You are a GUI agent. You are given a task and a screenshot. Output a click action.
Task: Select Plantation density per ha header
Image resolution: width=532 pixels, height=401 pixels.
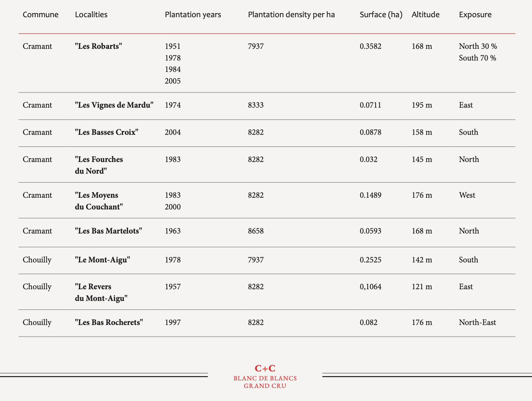291,14
